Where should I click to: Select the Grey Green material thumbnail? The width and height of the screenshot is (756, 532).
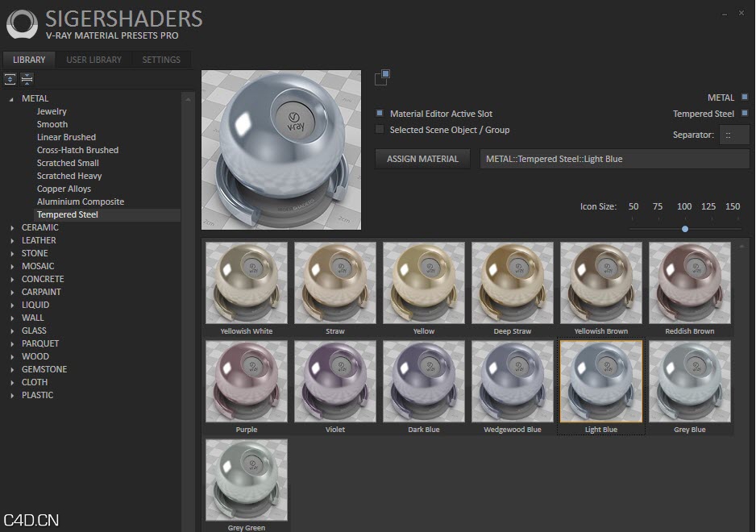coord(246,479)
